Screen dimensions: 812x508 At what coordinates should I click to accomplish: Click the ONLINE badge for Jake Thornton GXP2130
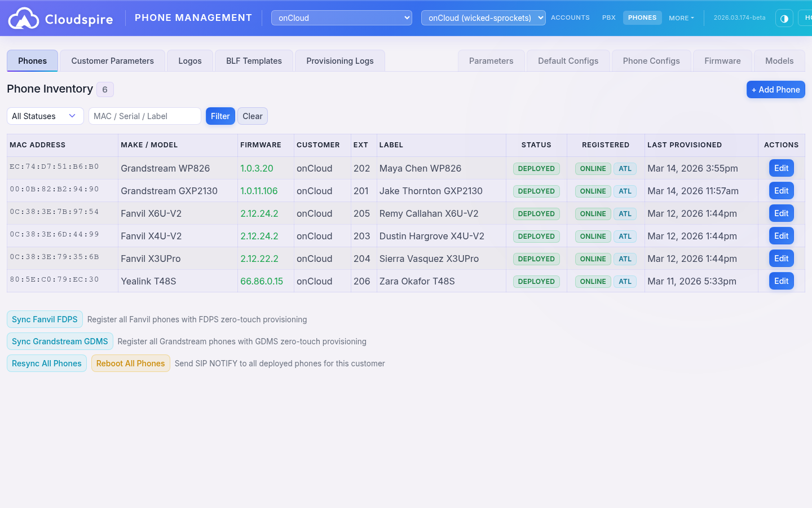[x=593, y=191]
